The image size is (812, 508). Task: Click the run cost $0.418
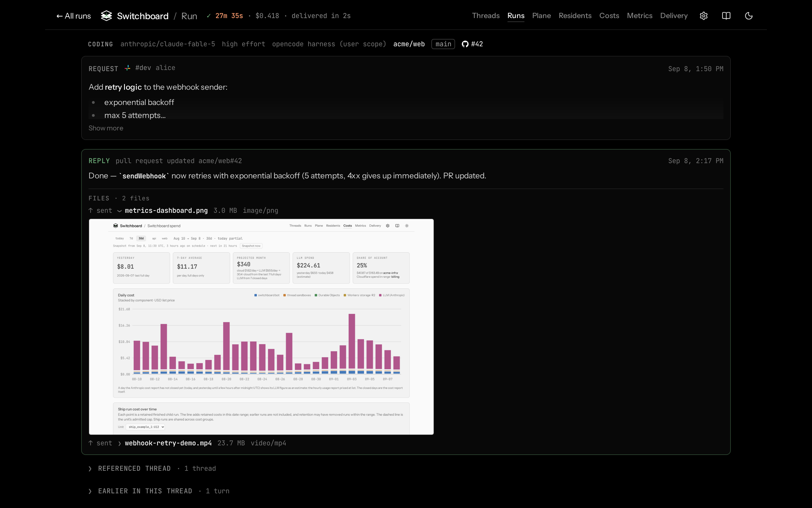(267, 16)
